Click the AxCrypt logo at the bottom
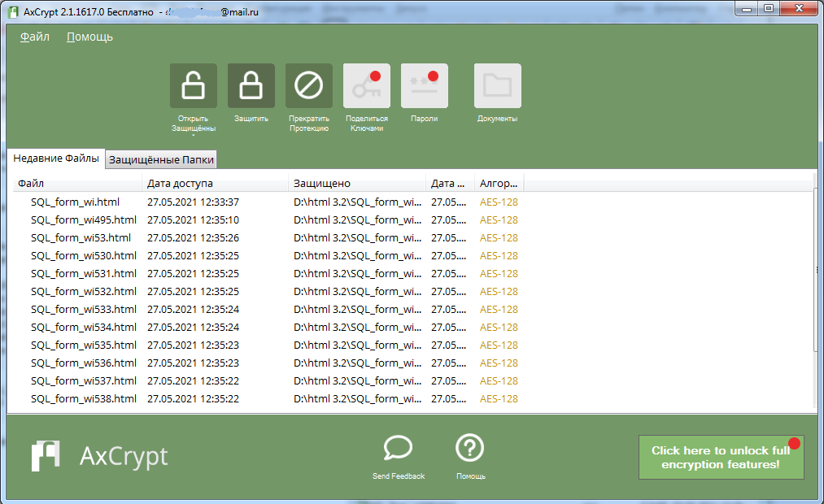This screenshot has width=824, height=504. [x=99, y=456]
